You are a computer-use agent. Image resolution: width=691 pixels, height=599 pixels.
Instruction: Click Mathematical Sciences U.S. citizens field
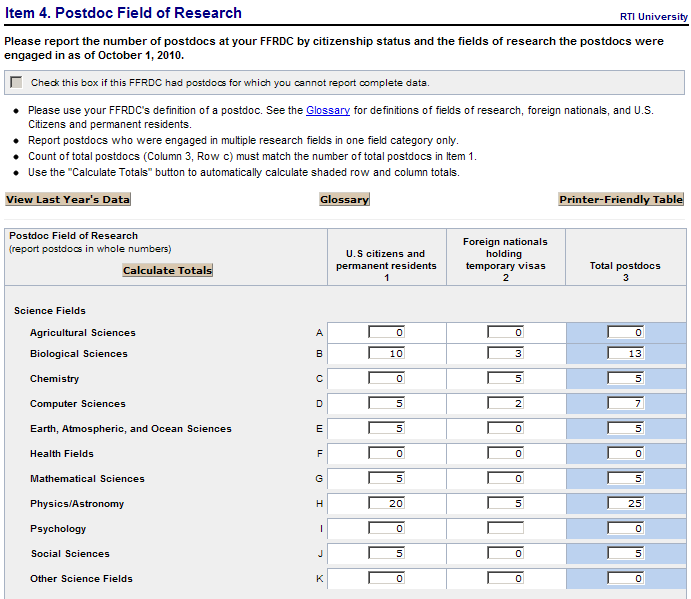[x=386, y=479]
